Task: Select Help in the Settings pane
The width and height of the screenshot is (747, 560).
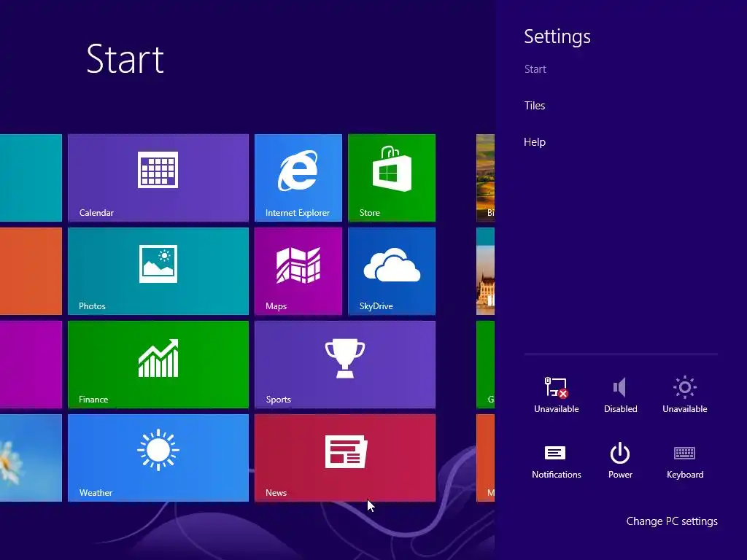Action: [x=535, y=142]
